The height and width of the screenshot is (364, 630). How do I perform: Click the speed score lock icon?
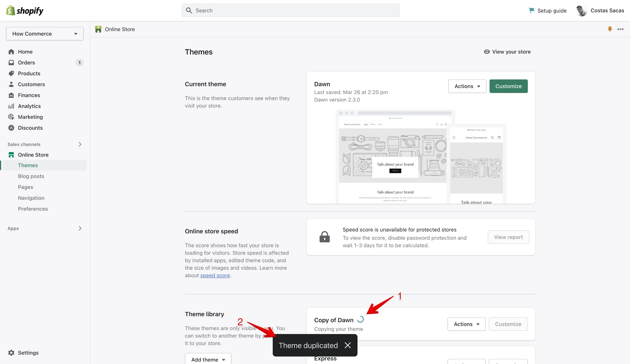[x=325, y=237]
